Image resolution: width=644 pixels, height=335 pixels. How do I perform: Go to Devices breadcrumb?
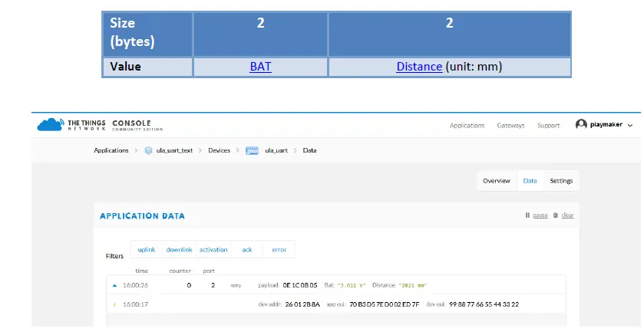(x=219, y=150)
